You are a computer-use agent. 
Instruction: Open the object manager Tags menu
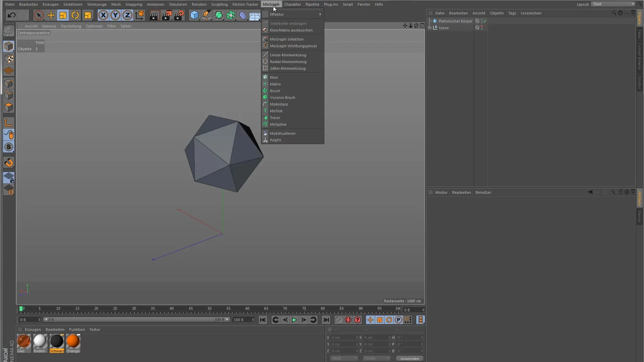(512, 13)
